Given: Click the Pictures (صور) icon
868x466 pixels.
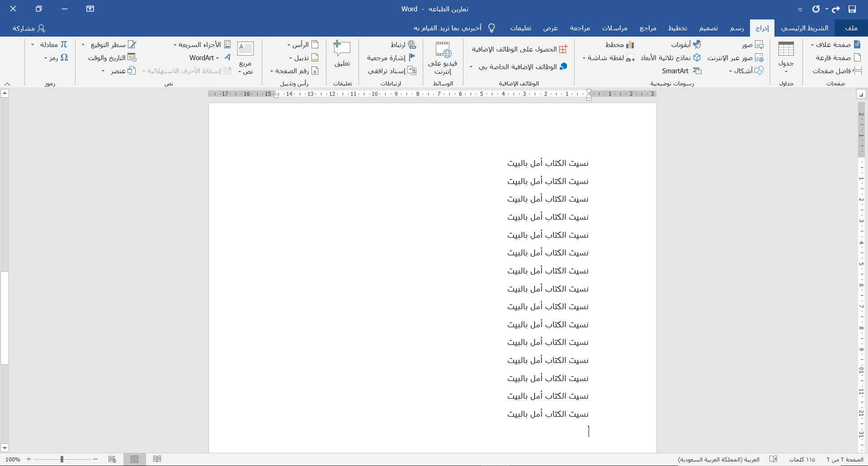Looking at the screenshot, I should coord(752,45).
